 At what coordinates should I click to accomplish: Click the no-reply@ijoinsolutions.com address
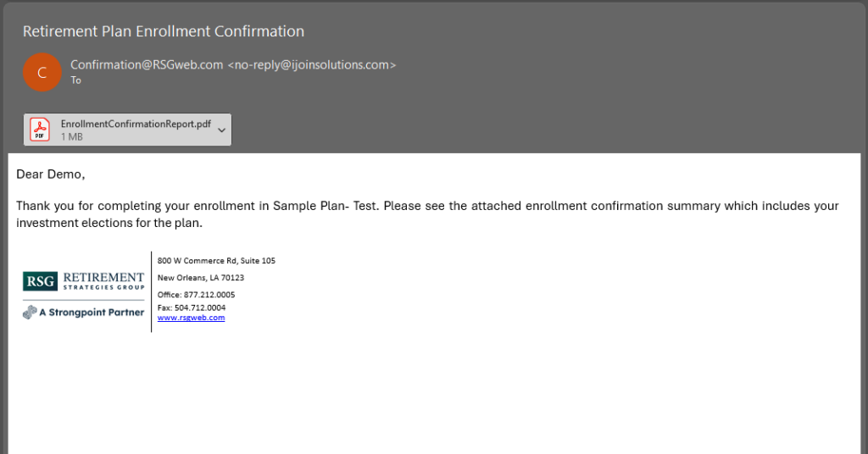[311, 64]
